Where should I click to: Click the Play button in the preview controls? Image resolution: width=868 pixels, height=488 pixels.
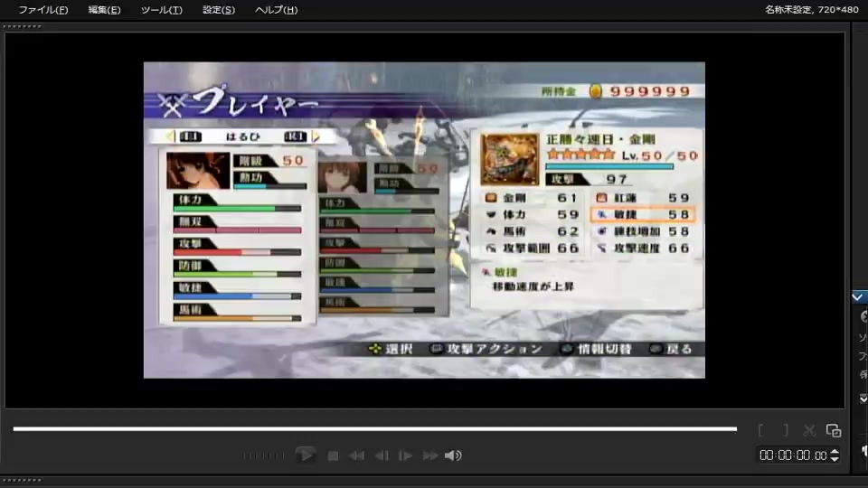click(x=305, y=455)
